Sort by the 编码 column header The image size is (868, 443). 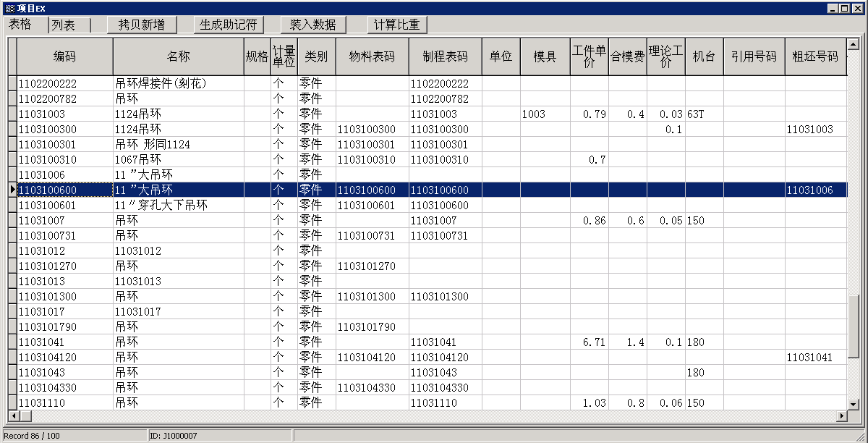point(64,56)
